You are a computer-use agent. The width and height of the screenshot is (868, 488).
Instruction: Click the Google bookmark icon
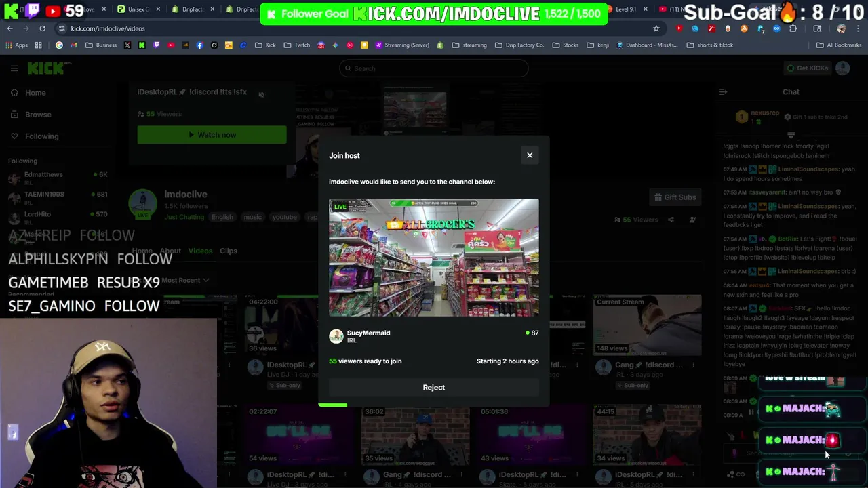[59, 45]
